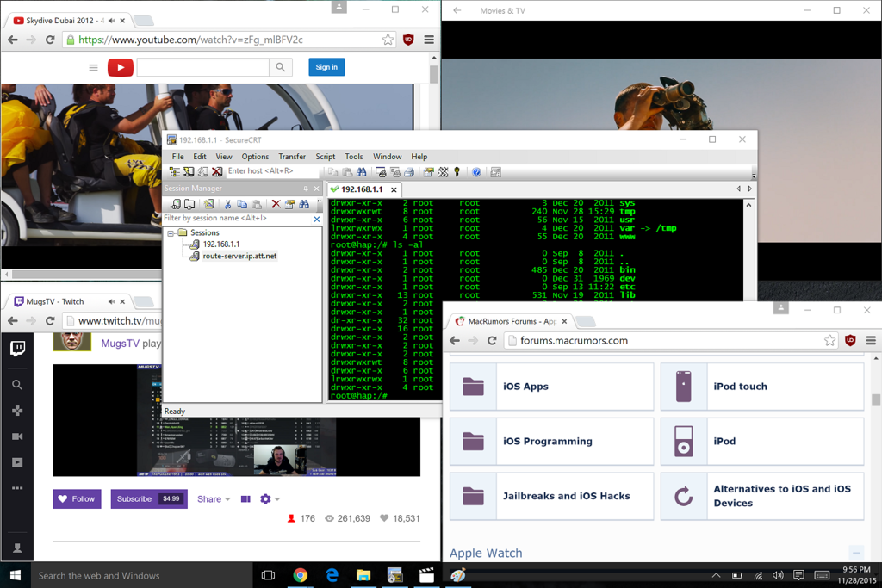Select route-server.ip.att.net session
Screen dimensions: 882x588
[239, 256]
